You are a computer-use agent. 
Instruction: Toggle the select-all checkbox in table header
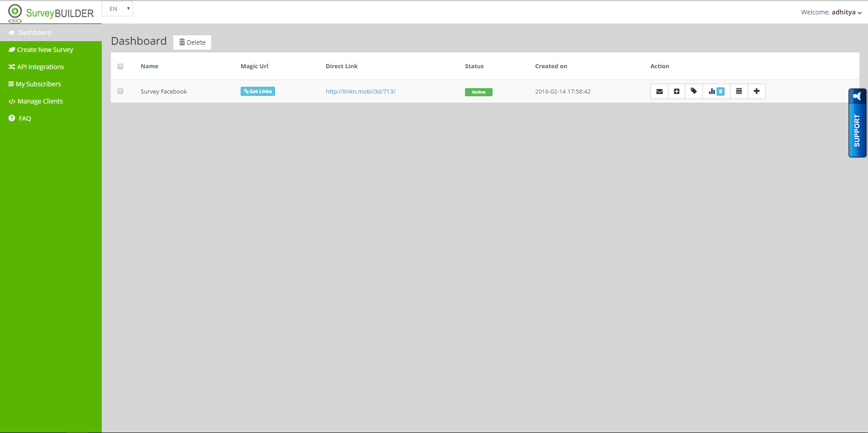(120, 66)
